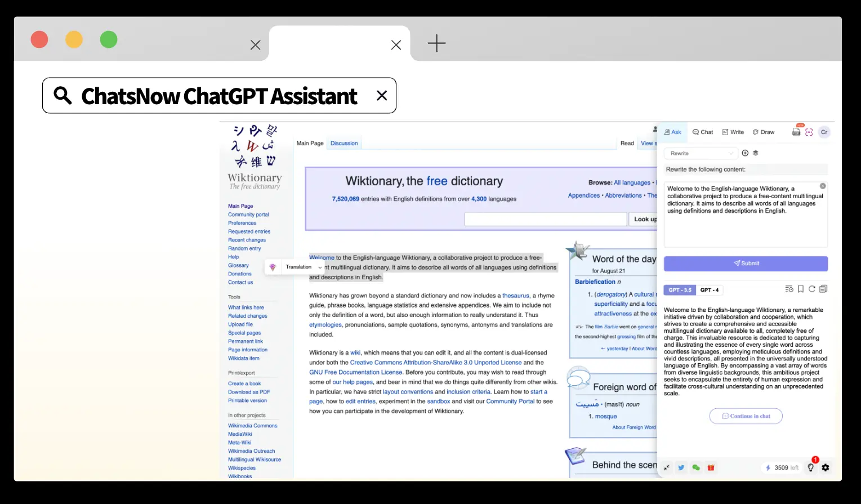Click Continue in chat button
861x504 pixels.
pyautogui.click(x=746, y=416)
